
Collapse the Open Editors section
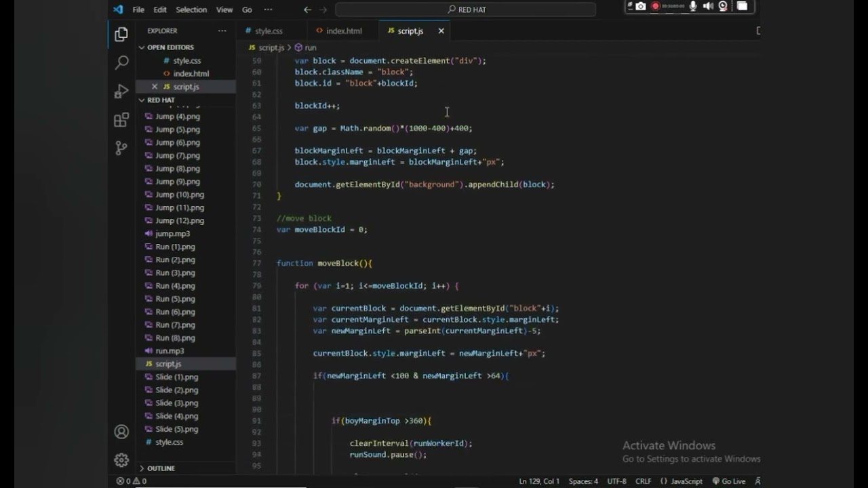pos(186,47)
